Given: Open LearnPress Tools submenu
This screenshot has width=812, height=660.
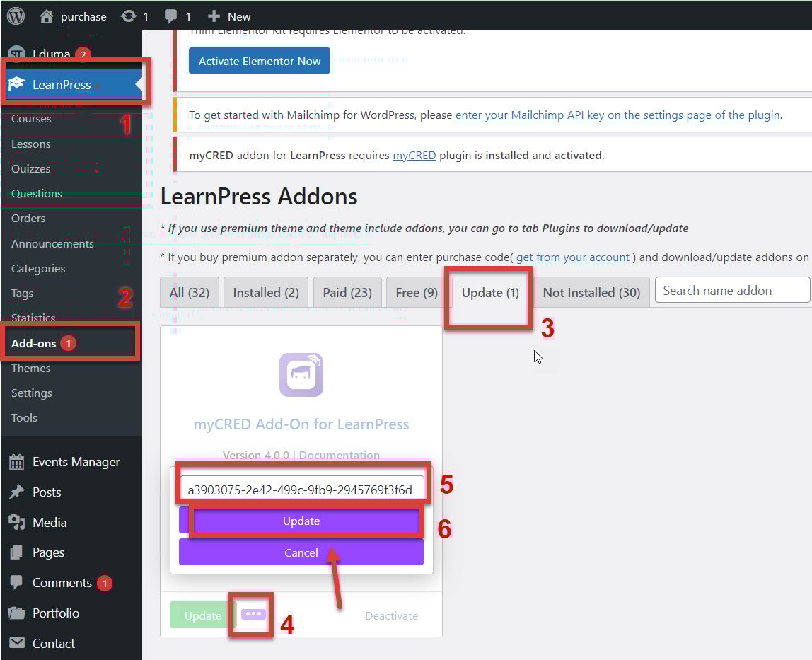Looking at the screenshot, I should pos(24,417).
